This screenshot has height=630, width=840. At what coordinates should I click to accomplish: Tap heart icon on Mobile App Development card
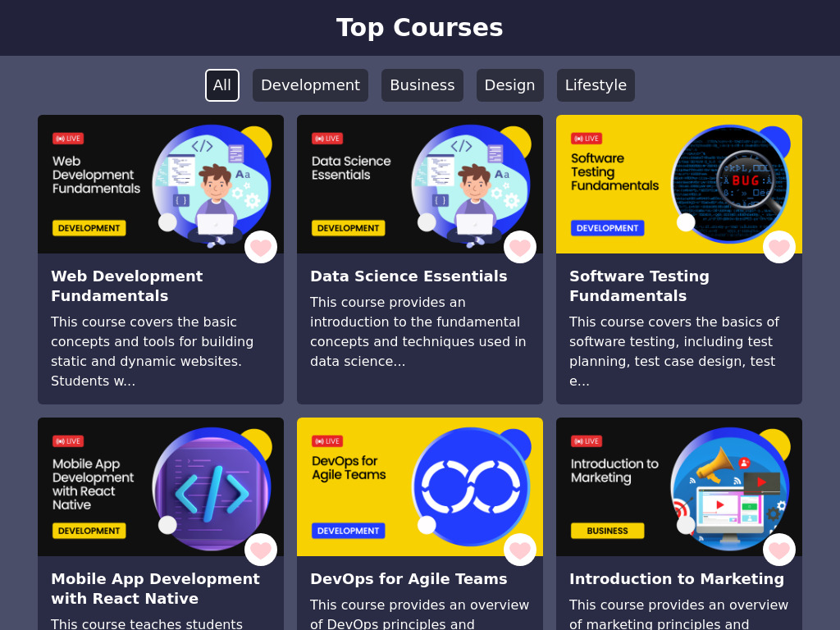(261, 550)
